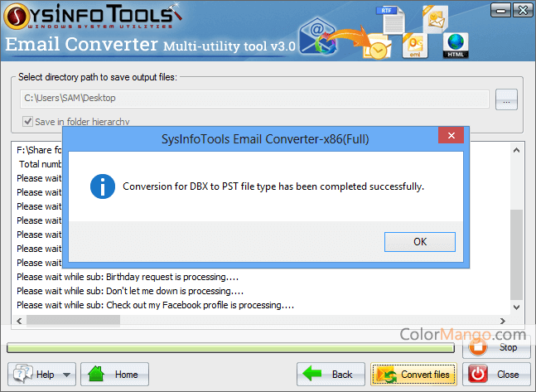Click the output directory path field
This screenshot has height=392, width=536.
(254, 99)
